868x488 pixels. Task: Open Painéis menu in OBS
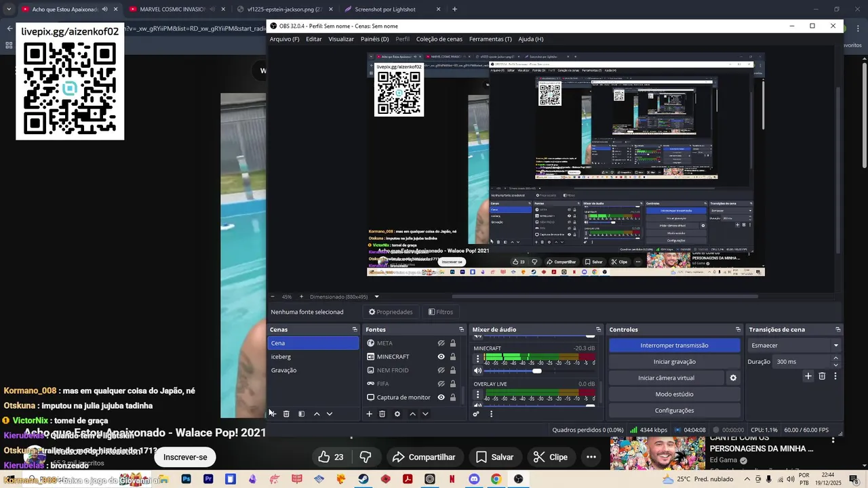pos(375,39)
